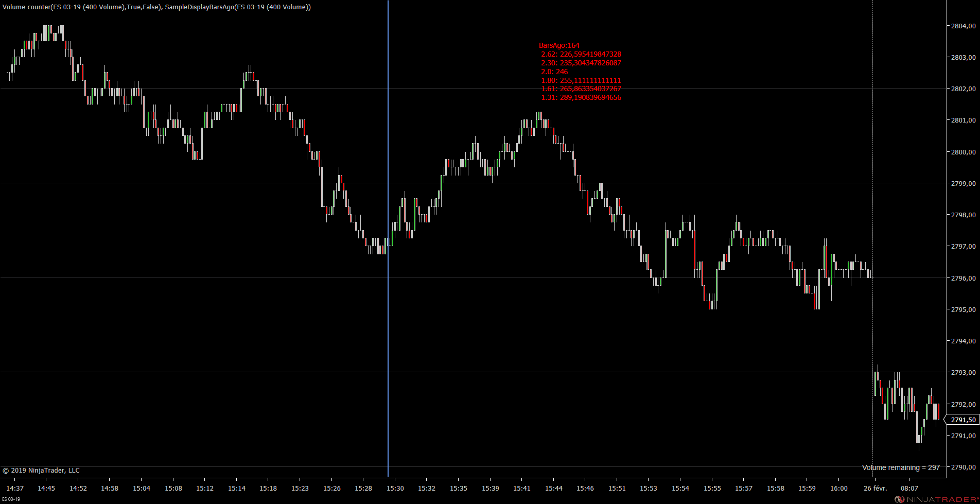
Task: Click the 15:32 time axis label
Action: pos(427,488)
